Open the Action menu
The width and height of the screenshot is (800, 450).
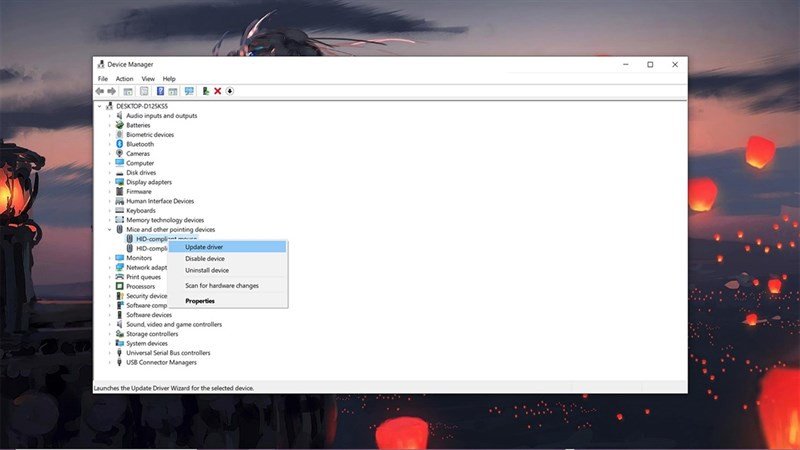click(124, 79)
